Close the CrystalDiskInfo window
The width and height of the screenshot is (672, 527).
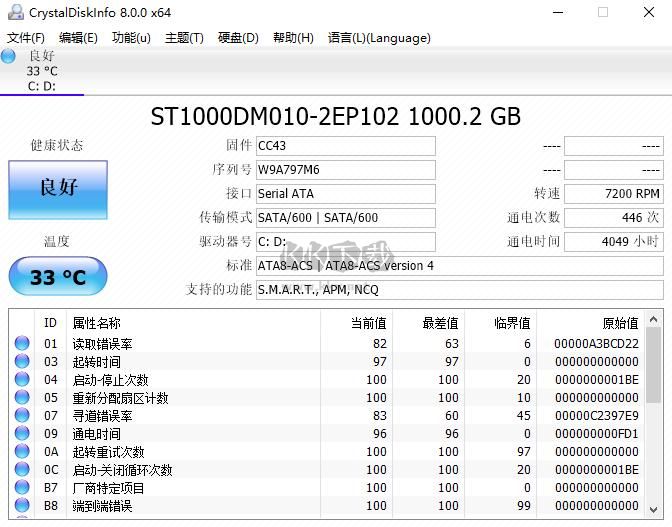click(649, 12)
